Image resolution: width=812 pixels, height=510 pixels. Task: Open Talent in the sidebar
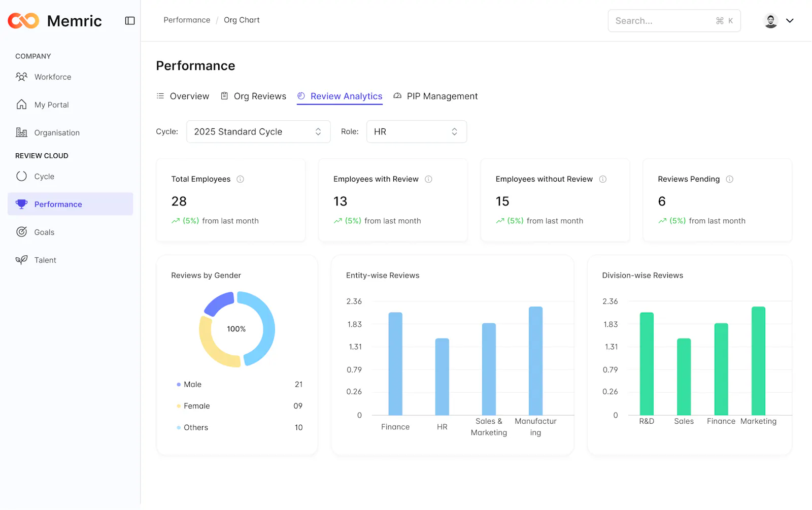pyautogui.click(x=70, y=260)
